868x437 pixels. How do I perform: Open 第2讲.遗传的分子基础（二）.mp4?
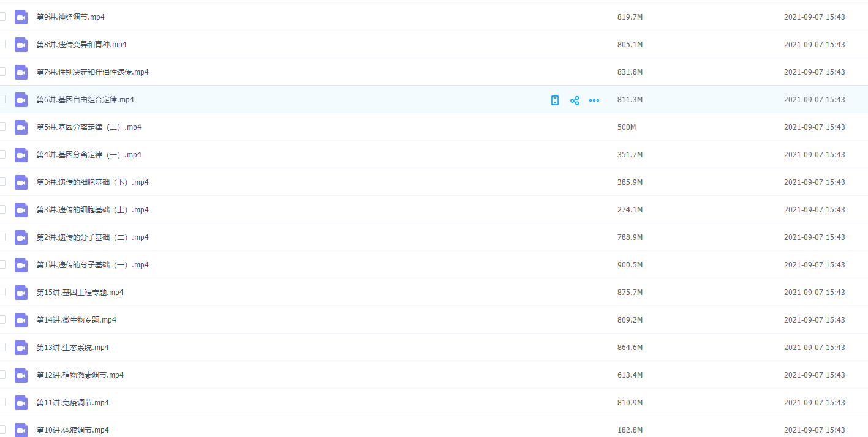coord(92,237)
